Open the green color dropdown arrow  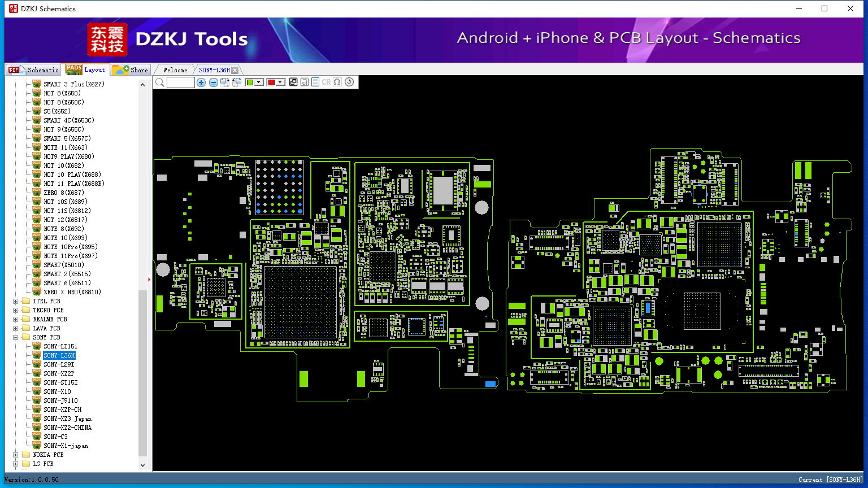click(258, 82)
